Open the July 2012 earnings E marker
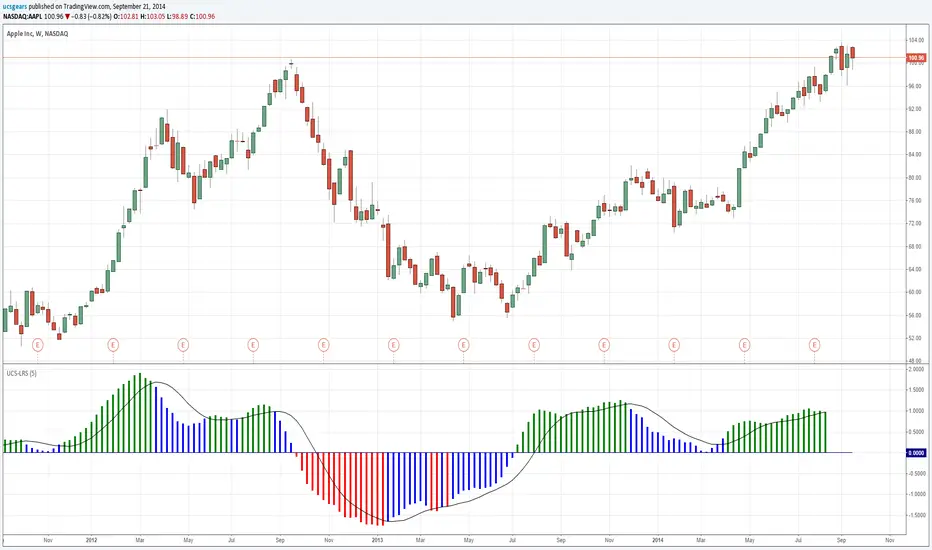 coord(253,345)
